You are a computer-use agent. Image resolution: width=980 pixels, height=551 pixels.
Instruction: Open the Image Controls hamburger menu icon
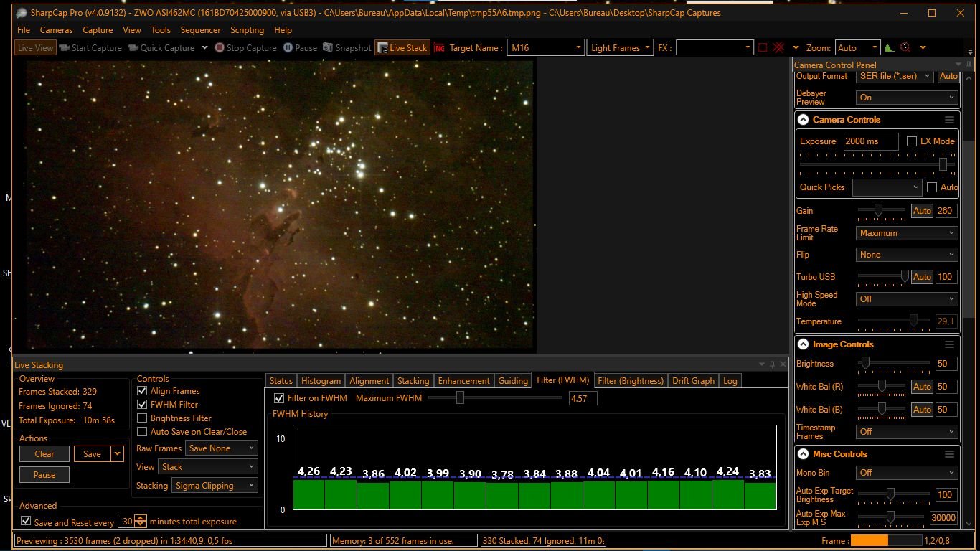(x=950, y=344)
